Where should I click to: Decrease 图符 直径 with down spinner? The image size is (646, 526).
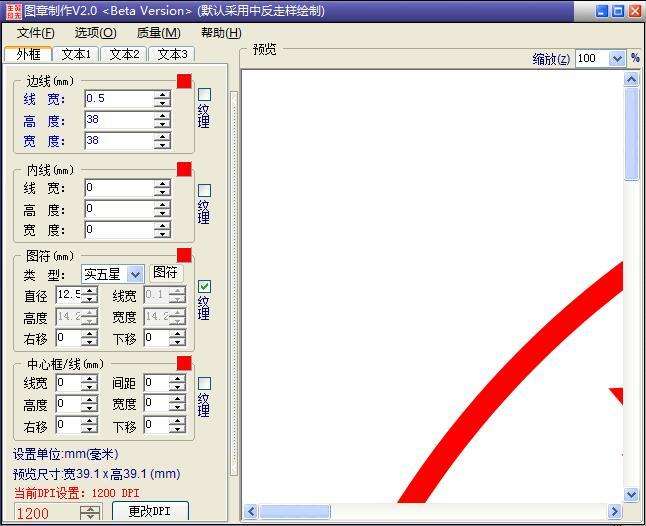click(x=89, y=299)
